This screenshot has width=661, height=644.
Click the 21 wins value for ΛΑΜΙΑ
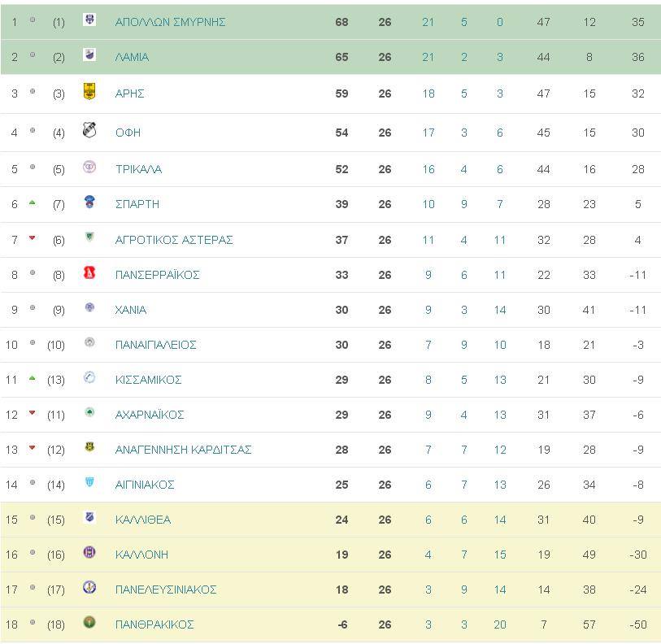[428, 57]
